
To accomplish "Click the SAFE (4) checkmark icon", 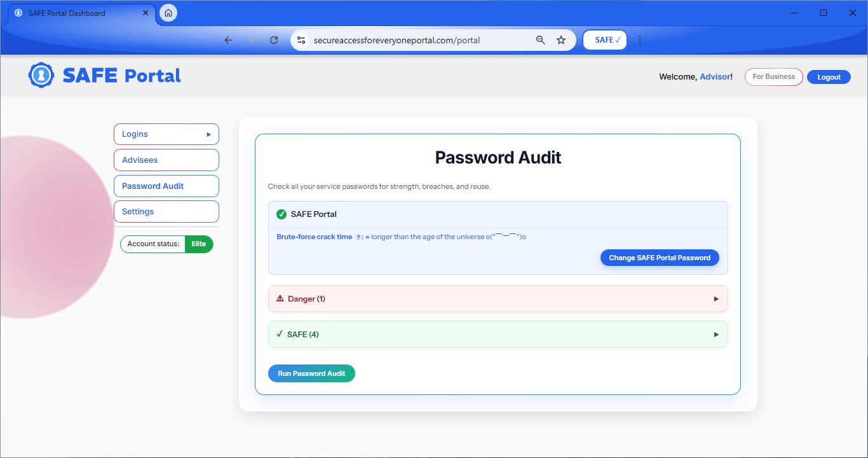I will 280,334.
